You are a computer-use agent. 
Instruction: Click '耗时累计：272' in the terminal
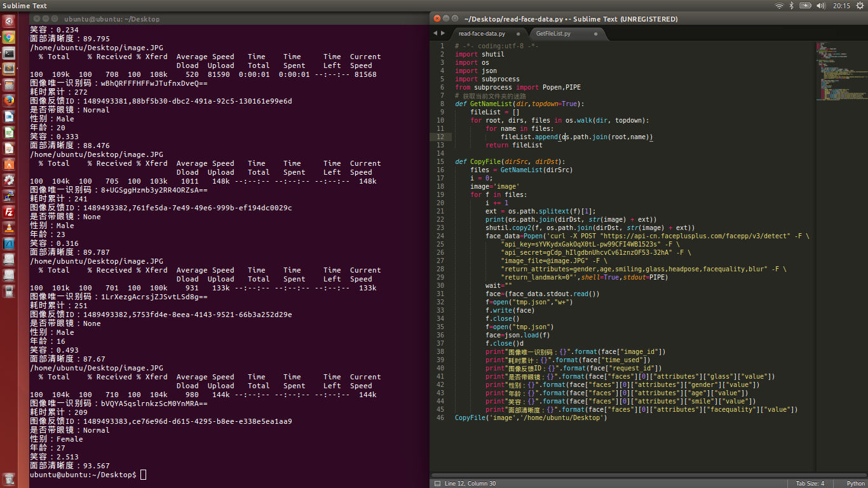[58, 92]
